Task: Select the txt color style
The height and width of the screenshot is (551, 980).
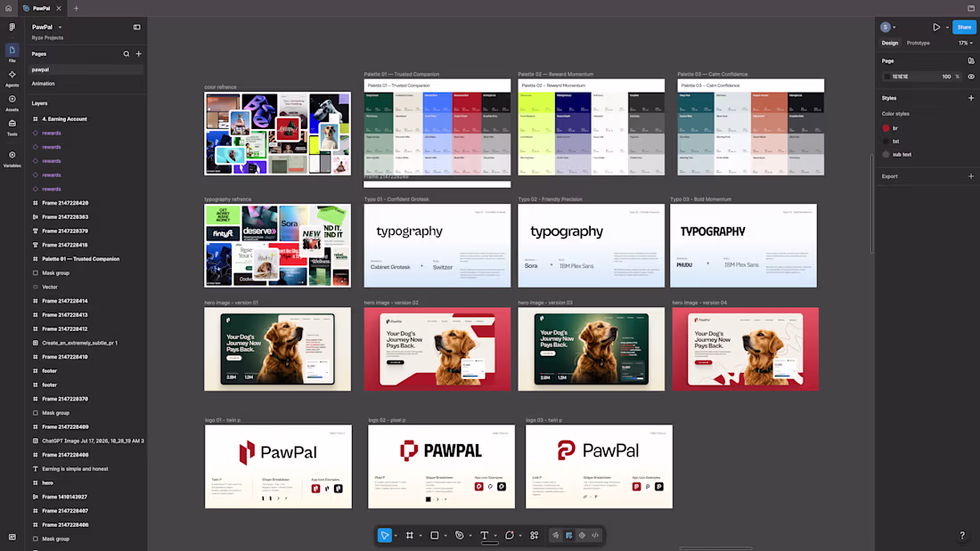Action: click(891, 142)
